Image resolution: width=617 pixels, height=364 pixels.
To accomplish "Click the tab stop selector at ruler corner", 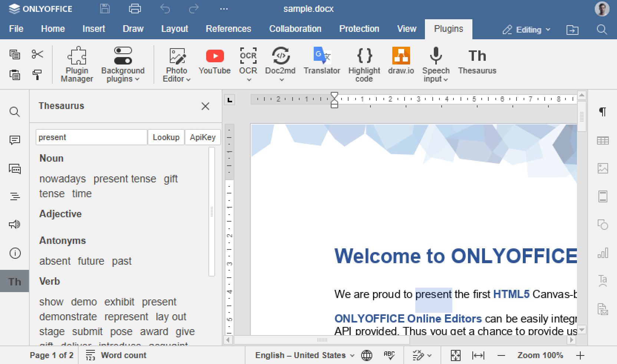I will pyautogui.click(x=230, y=100).
